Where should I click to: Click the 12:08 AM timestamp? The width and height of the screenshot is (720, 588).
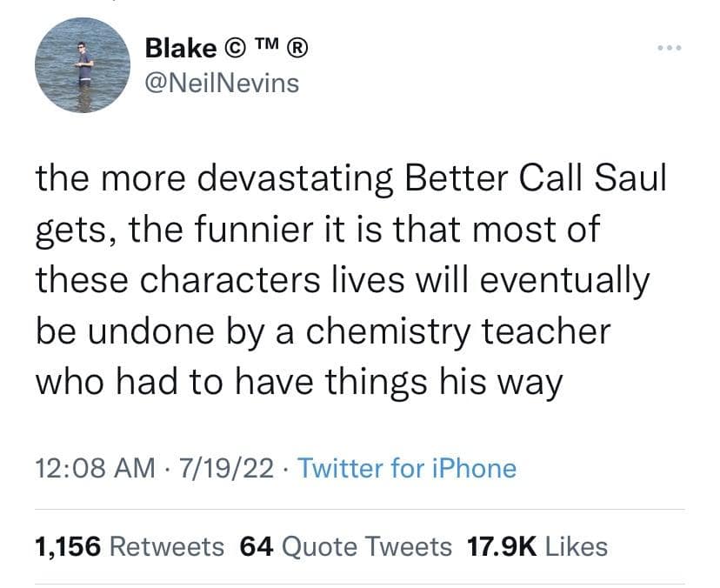point(85,469)
